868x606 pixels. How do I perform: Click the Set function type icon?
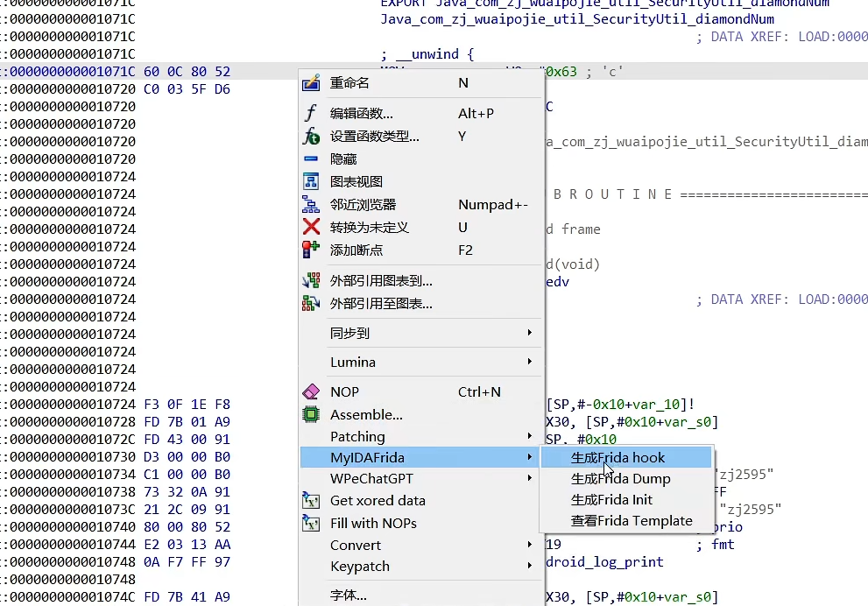(311, 136)
